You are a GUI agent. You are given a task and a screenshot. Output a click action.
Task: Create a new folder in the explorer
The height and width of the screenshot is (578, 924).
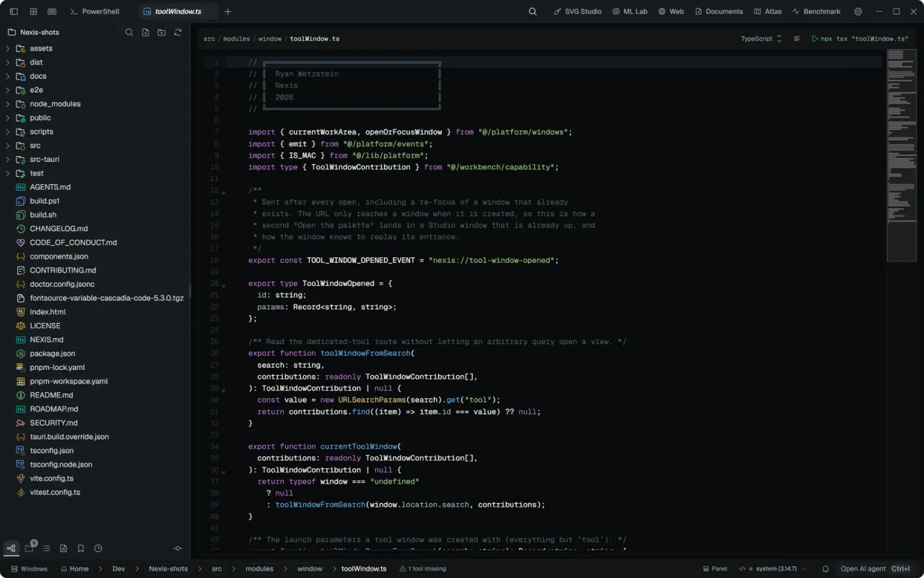pyautogui.click(x=161, y=33)
